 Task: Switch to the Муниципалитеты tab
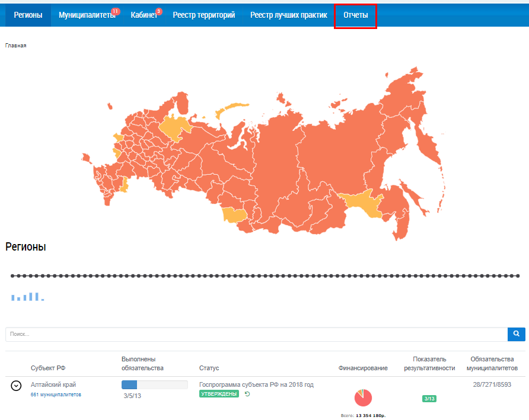click(86, 15)
